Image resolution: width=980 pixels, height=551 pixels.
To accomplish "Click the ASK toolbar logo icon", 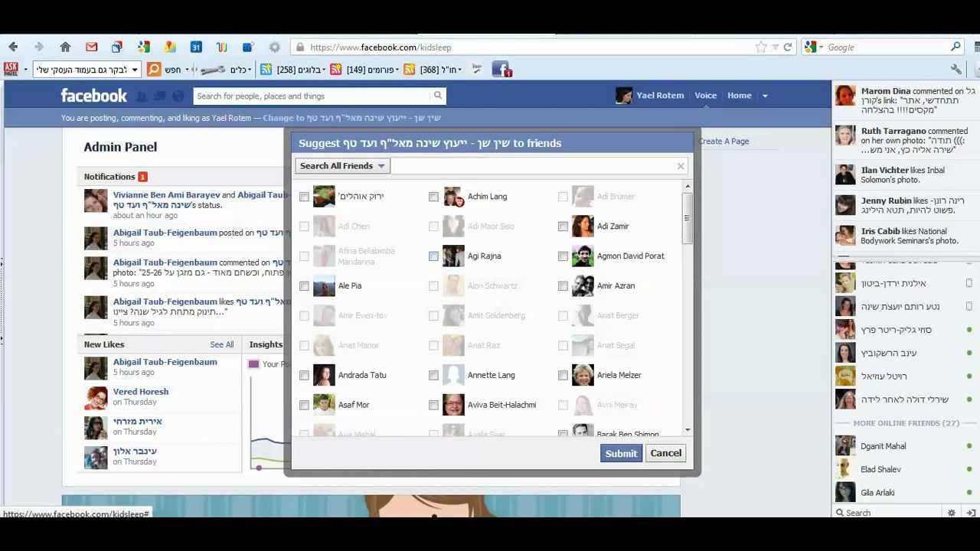I will click(x=11, y=70).
